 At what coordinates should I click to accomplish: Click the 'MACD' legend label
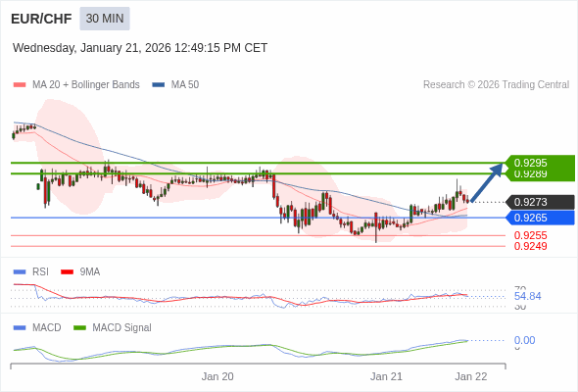pyautogui.click(x=47, y=328)
